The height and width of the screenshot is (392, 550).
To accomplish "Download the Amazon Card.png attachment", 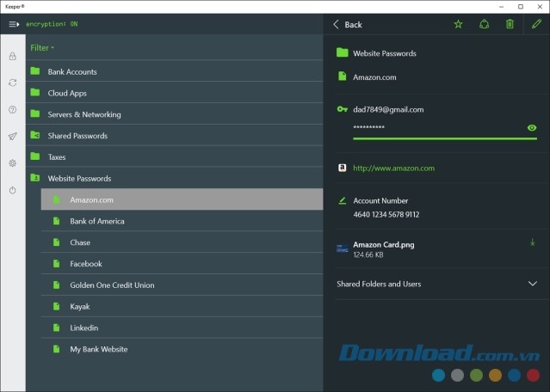I will point(532,243).
